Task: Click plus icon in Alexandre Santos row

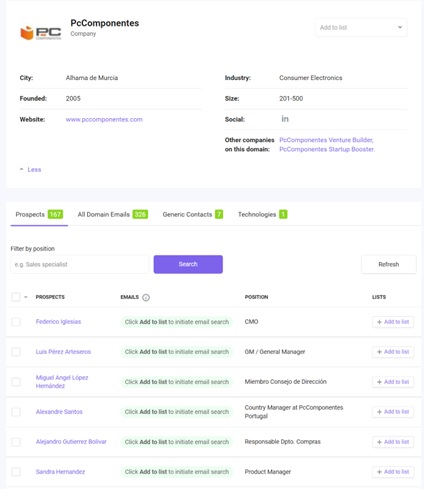Action: (x=379, y=412)
